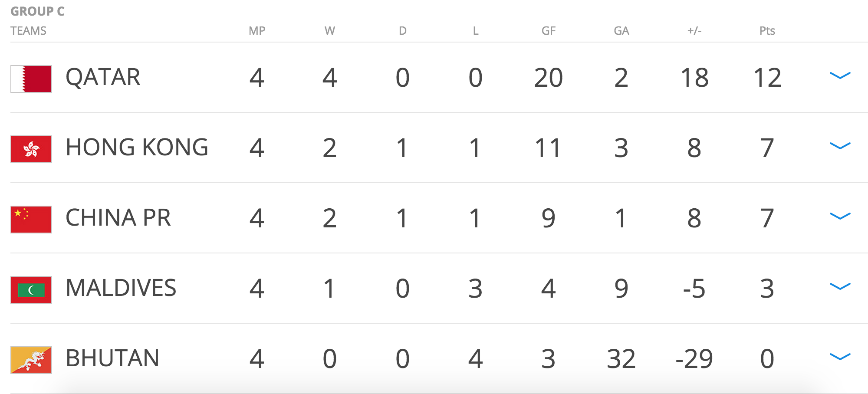Expand the Hong Kong row chevron

point(840,146)
